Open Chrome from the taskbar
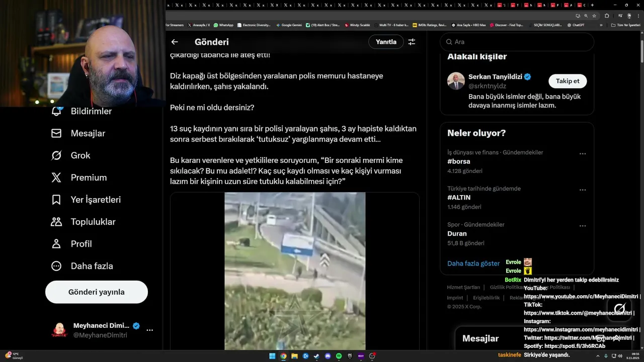This screenshot has height=362, width=644. tap(283, 356)
